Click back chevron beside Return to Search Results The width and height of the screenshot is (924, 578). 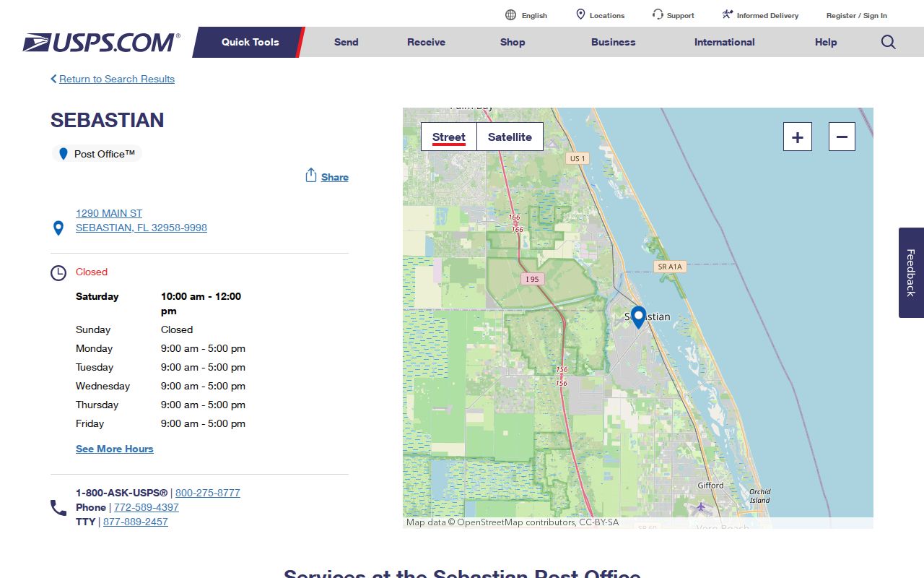[x=53, y=79]
